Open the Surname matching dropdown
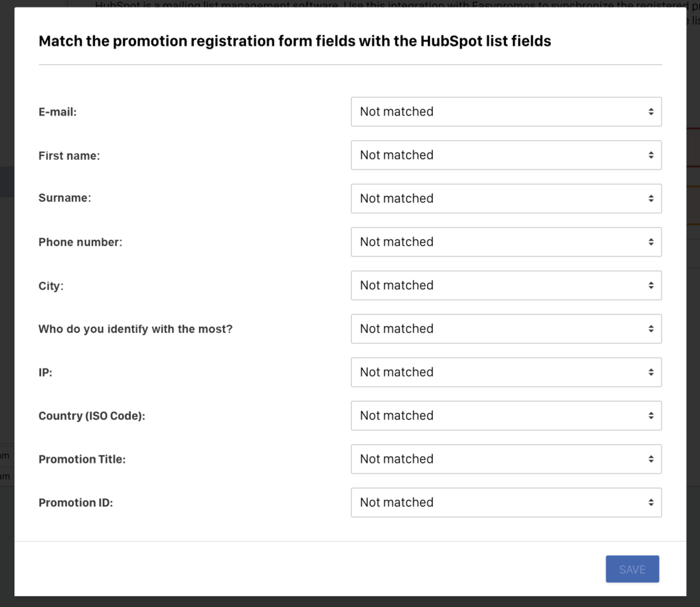This screenshot has height=607, width=700. tap(506, 198)
